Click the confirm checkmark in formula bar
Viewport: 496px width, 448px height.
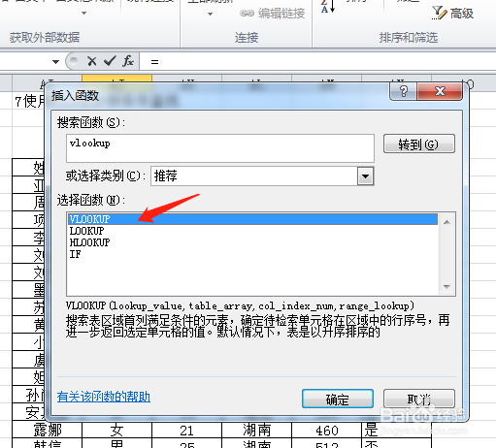point(110,61)
